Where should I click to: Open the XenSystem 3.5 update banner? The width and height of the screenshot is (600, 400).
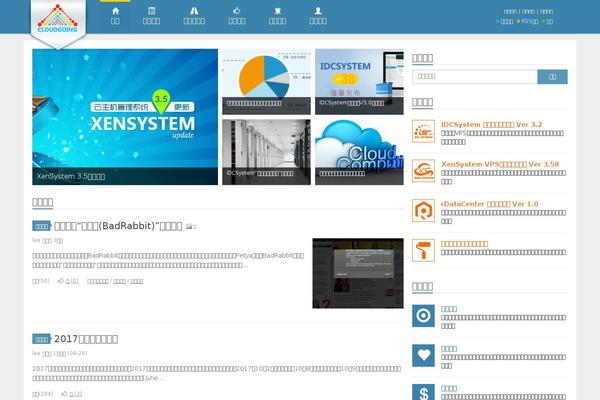(x=125, y=117)
